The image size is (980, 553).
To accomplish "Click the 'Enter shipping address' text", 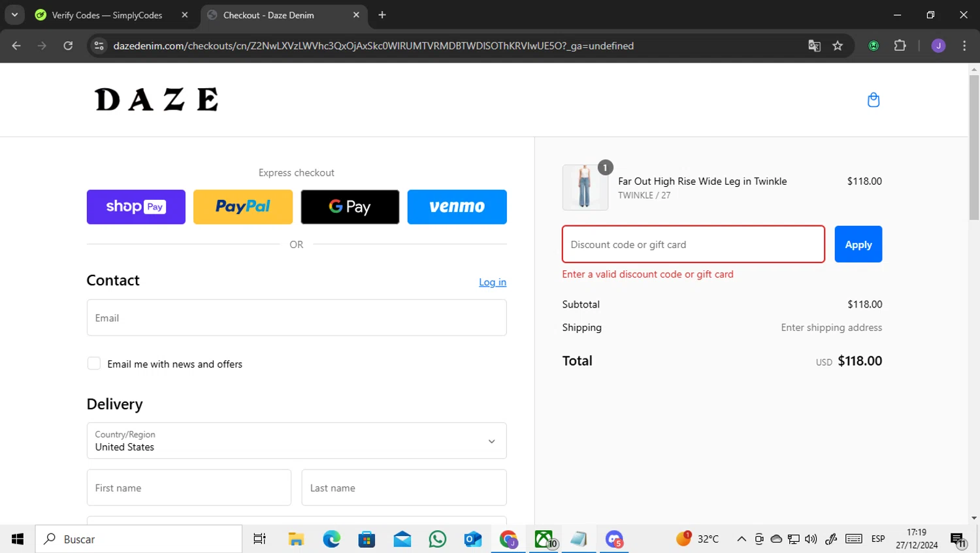I will [831, 328].
